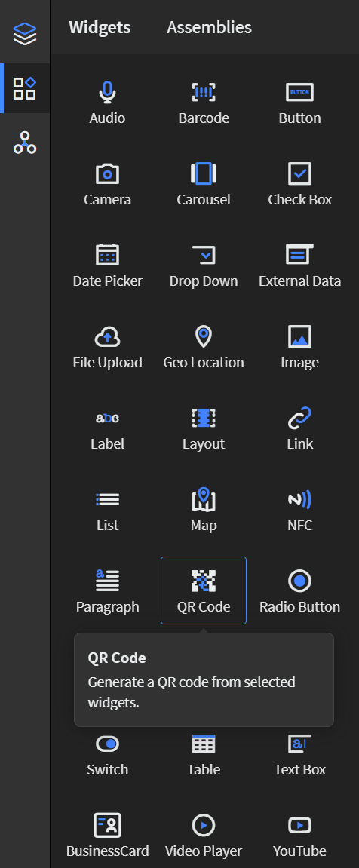Add the Geo Location widget
Image resolution: width=359 pixels, height=868 pixels.
tap(204, 347)
